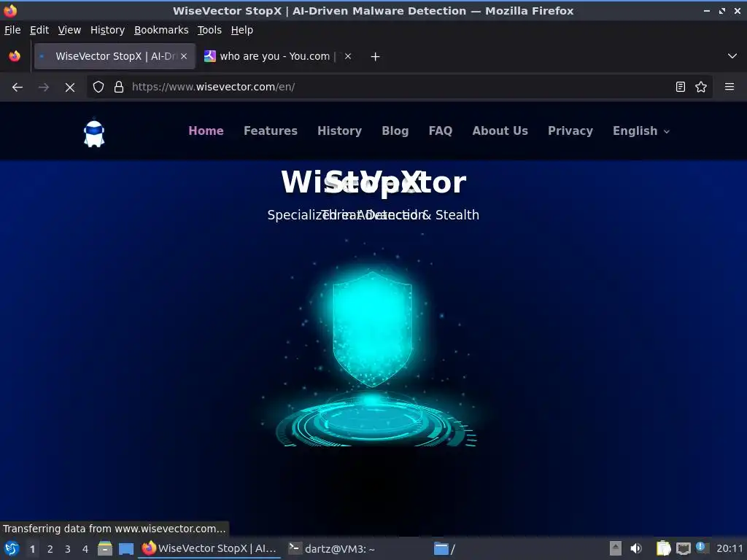Click the WiseVector robot logo
This screenshot has width=747, height=560.
coord(94,133)
